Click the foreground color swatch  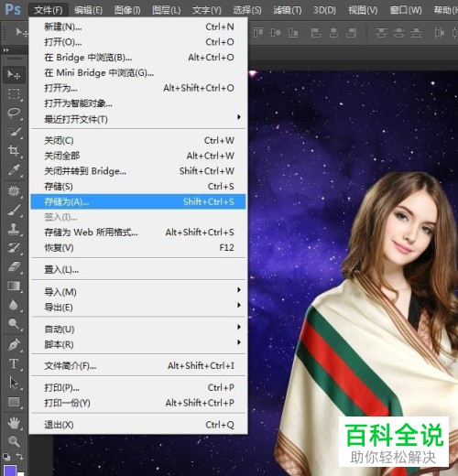pos(9,471)
